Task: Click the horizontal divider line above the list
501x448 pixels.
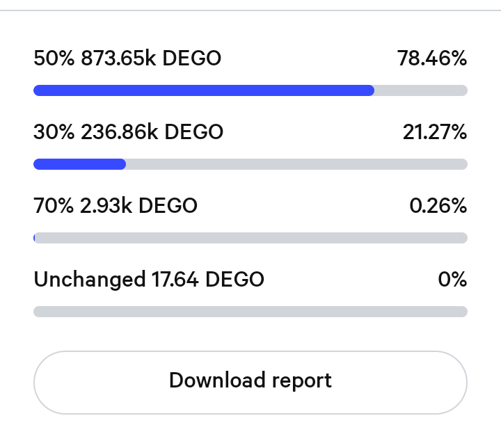Action: point(250,10)
